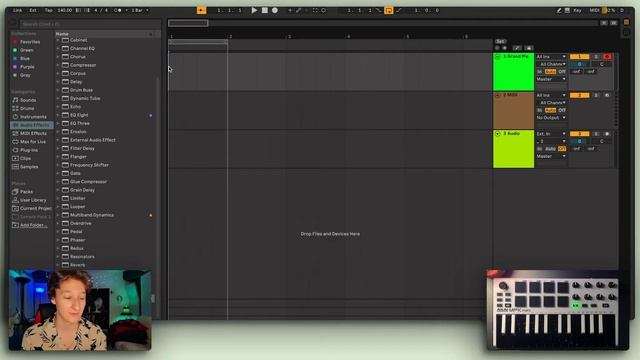640x360 pixels.
Task: Expand the Compressor folder
Action: click(x=58, y=65)
